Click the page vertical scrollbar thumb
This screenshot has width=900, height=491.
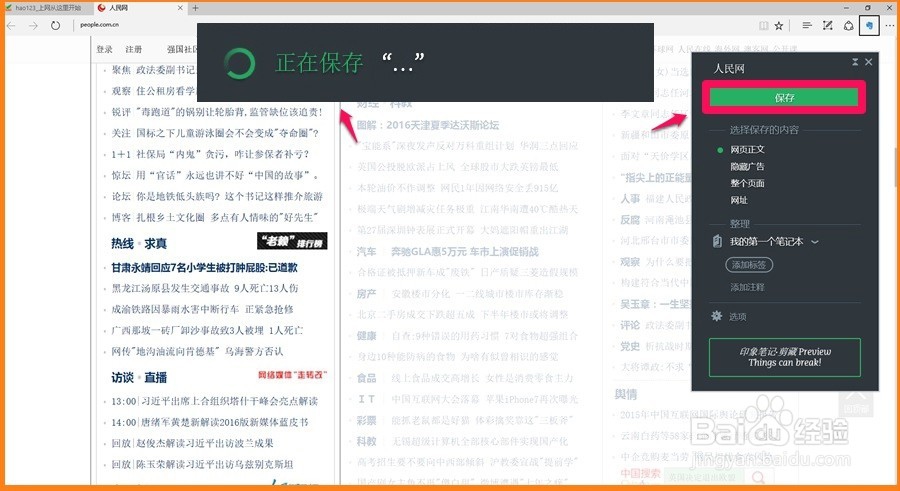tap(897, 169)
